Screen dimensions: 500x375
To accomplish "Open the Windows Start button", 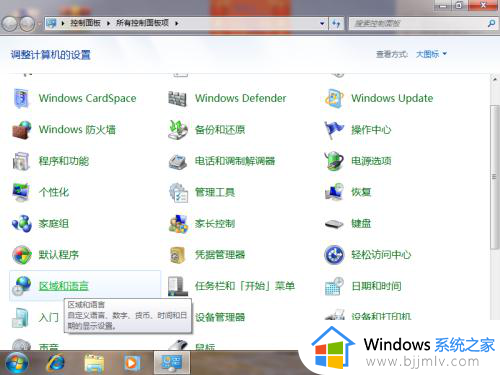I will [x=17, y=363].
